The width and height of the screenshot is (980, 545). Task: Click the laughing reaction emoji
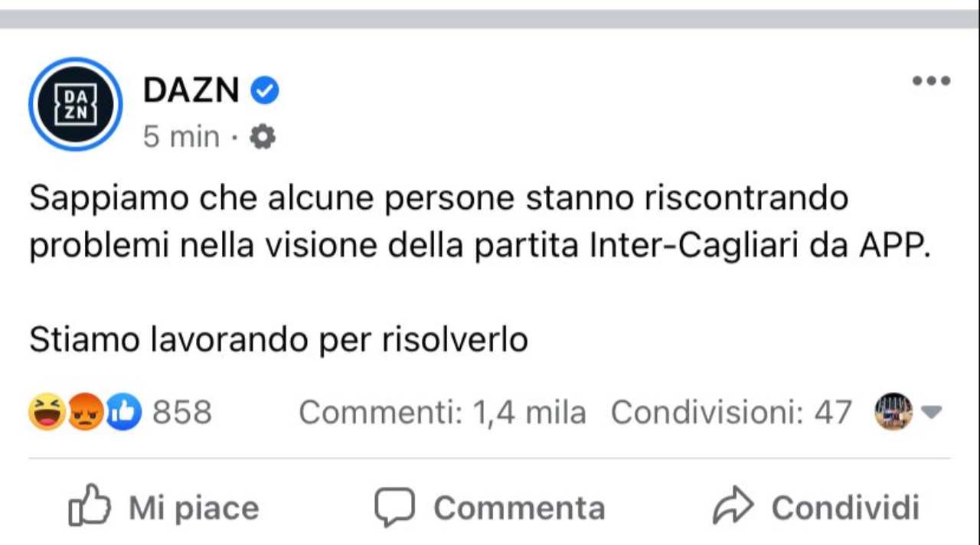tap(47, 413)
